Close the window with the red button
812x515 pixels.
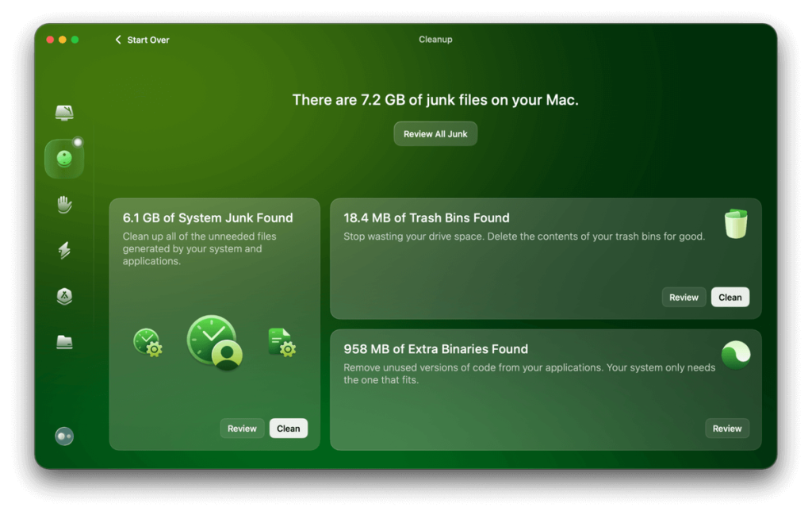(50, 40)
